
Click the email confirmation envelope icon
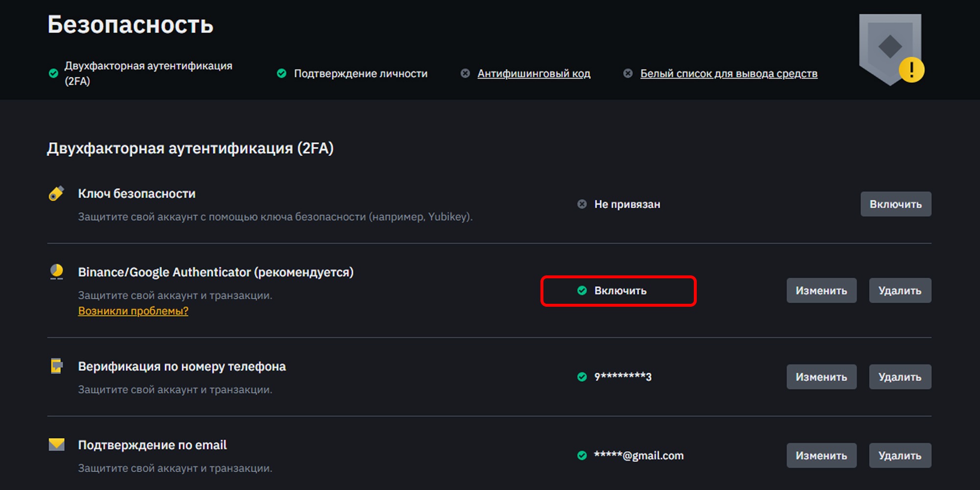point(57,444)
